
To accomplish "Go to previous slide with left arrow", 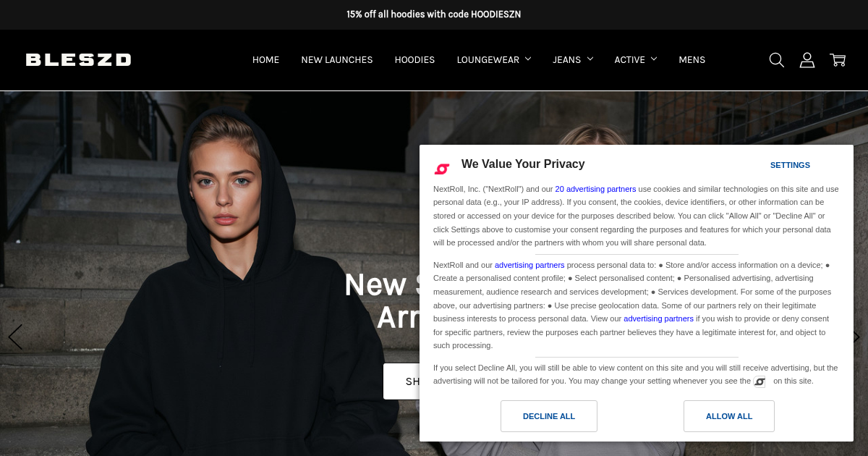I will (15, 337).
